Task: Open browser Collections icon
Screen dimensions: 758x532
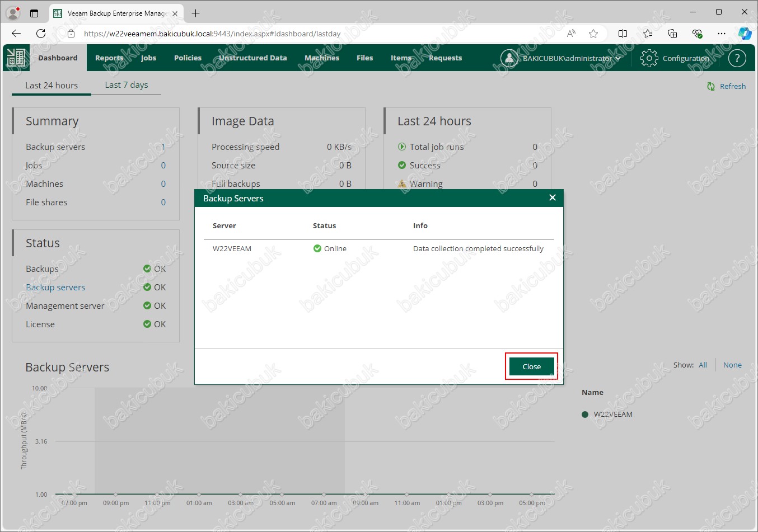Action: tap(672, 34)
